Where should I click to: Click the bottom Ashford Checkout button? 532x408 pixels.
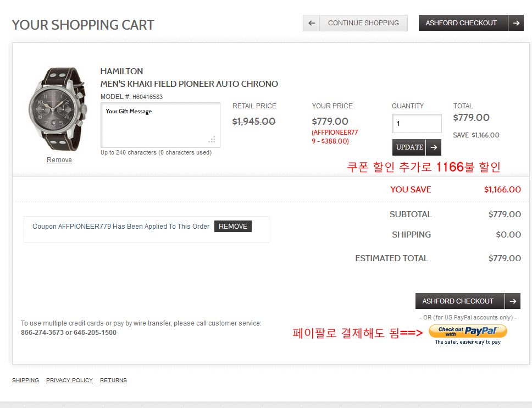coord(458,301)
